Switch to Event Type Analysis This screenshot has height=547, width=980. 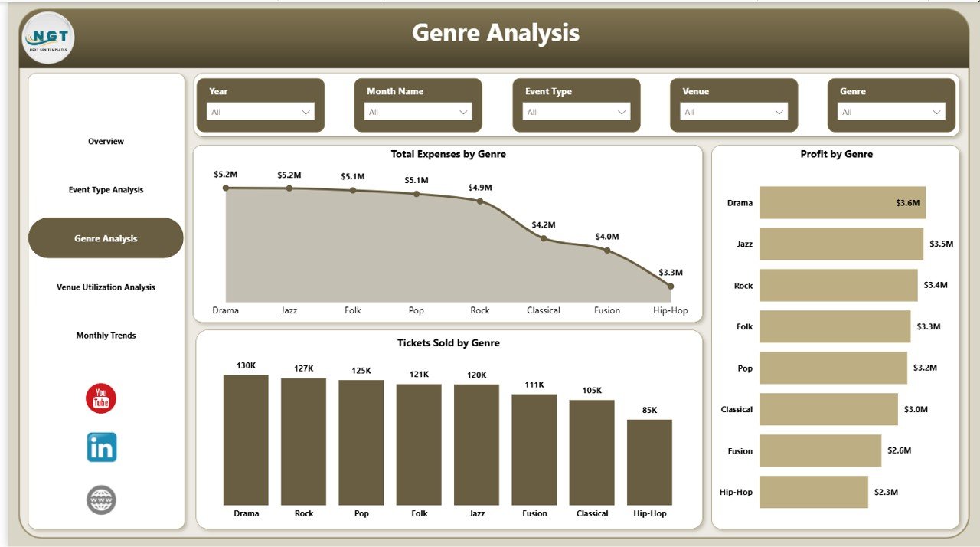(106, 189)
